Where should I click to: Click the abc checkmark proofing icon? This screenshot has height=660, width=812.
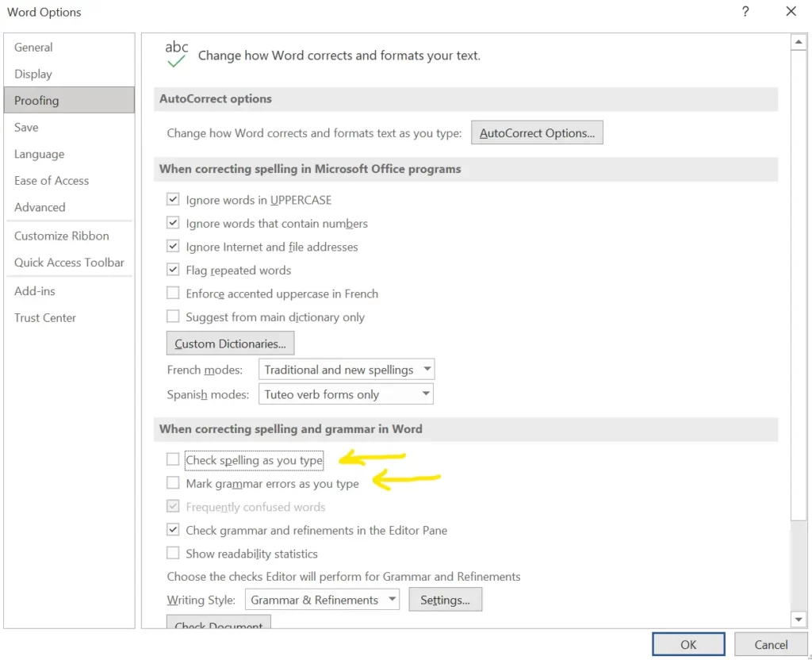point(176,54)
